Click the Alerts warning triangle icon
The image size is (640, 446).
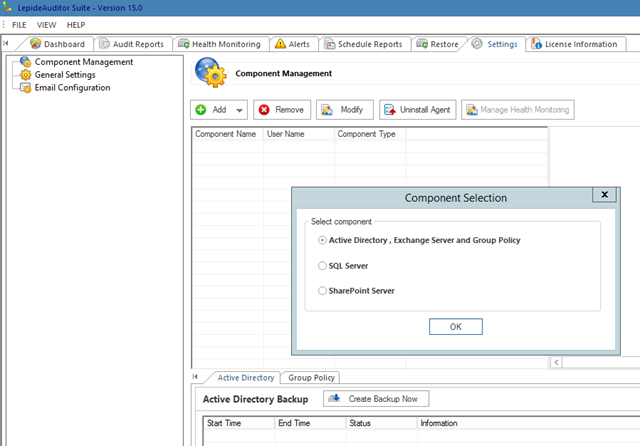(280, 44)
